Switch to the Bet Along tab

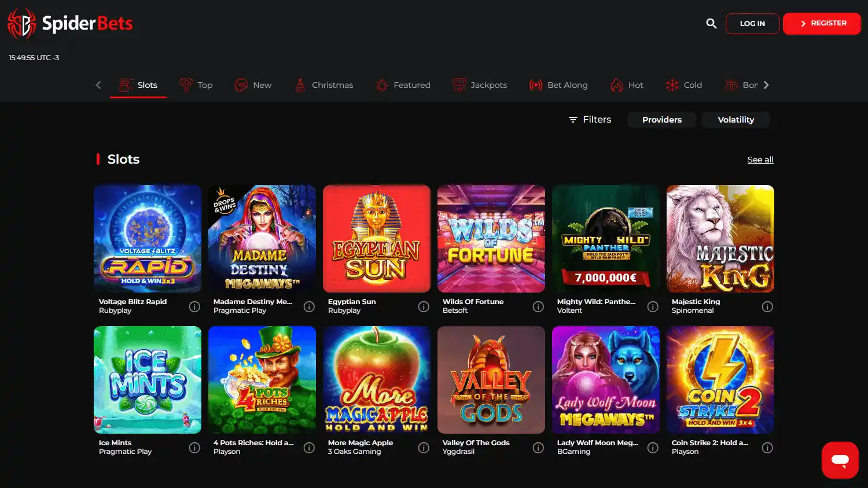pyautogui.click(x=558, y=85)
